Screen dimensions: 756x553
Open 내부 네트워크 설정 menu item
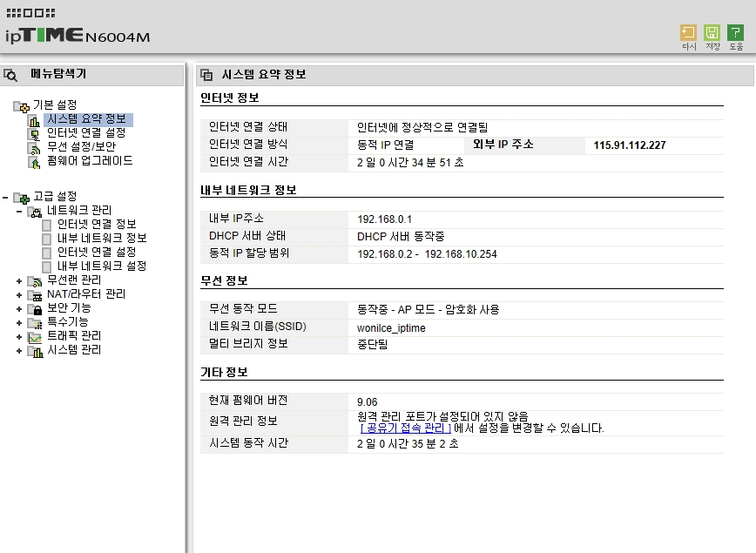click(102, 266)
